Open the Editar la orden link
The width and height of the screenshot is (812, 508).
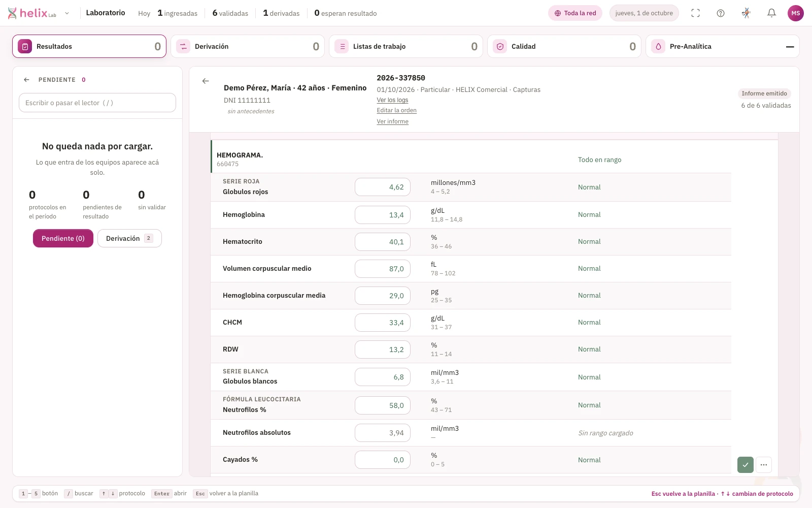(396, 110)
